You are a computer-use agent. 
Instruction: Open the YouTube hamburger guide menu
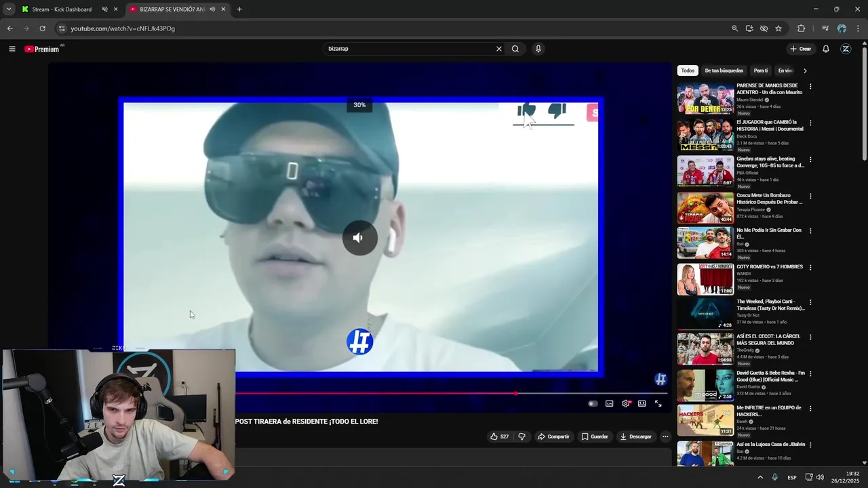12,49
